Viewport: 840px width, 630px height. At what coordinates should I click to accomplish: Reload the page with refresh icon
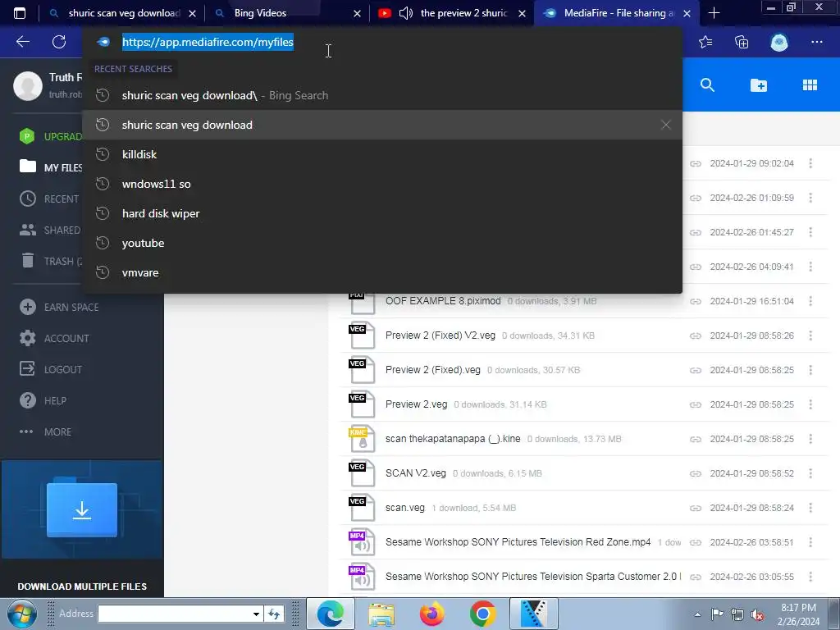point(59,42)
